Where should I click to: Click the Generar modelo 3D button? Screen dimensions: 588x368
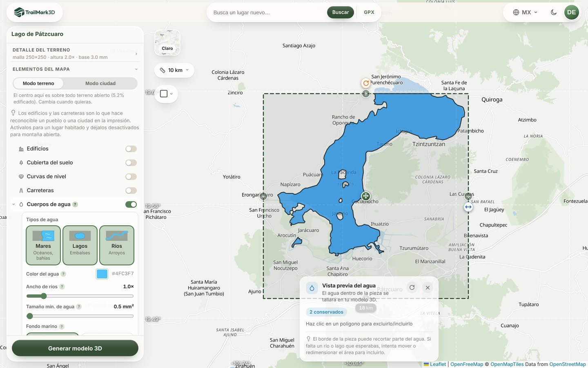[x=75, y=348]
